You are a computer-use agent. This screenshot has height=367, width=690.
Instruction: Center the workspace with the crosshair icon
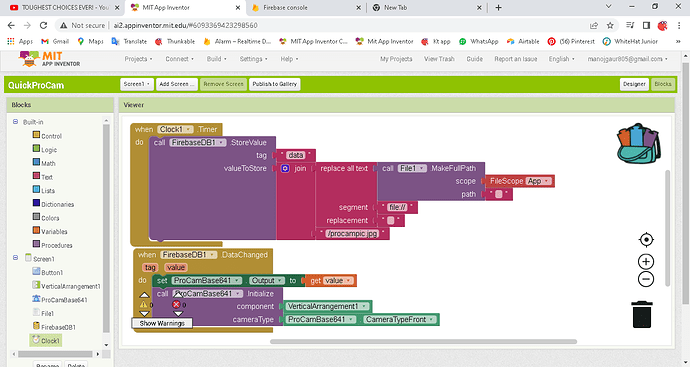[646, 240]
